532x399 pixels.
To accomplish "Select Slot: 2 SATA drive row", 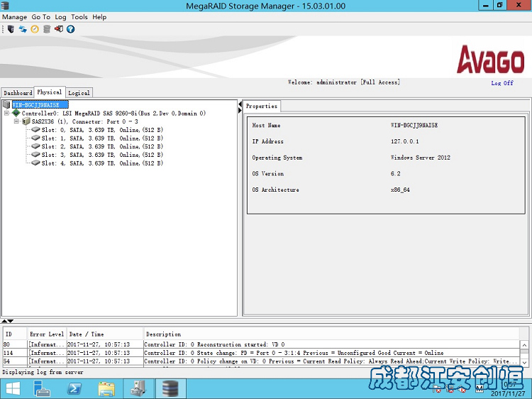I will click(102, 146).
